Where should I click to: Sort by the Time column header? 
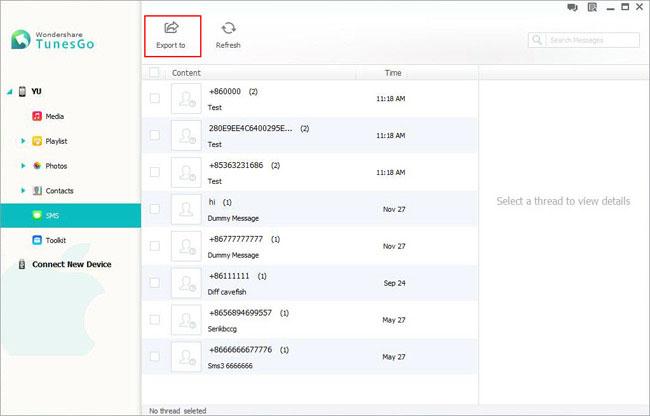click(x=393, y=73)
